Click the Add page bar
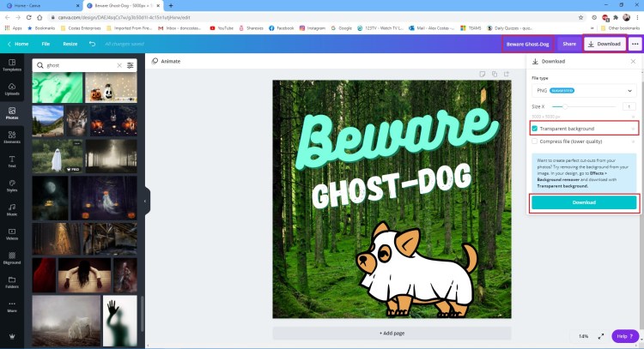 tap(392, 333)
